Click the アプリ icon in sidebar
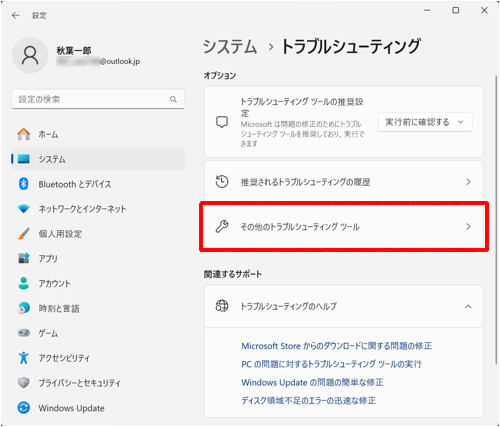 pos(24,258)
